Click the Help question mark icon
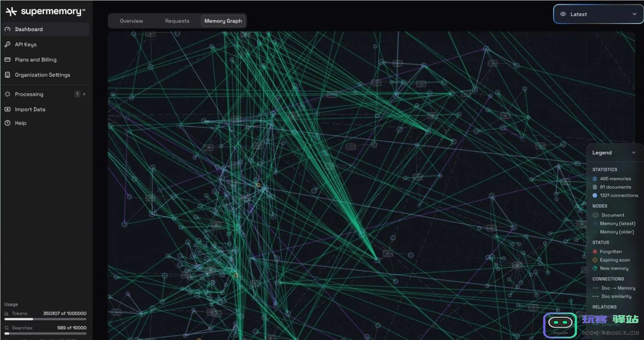The height and width of the screenshot is (340, 644). [x=7, y=123]
